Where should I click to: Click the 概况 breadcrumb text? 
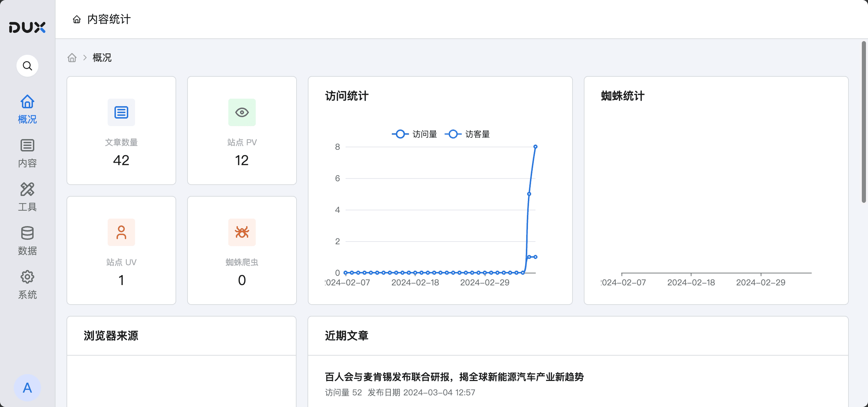click(x=102, y=58)
